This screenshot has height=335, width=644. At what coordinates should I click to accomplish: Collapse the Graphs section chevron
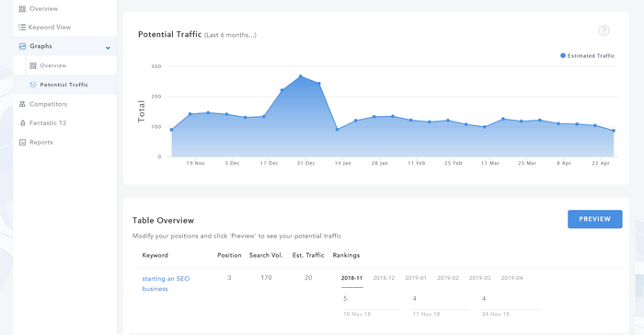(108, 48)
